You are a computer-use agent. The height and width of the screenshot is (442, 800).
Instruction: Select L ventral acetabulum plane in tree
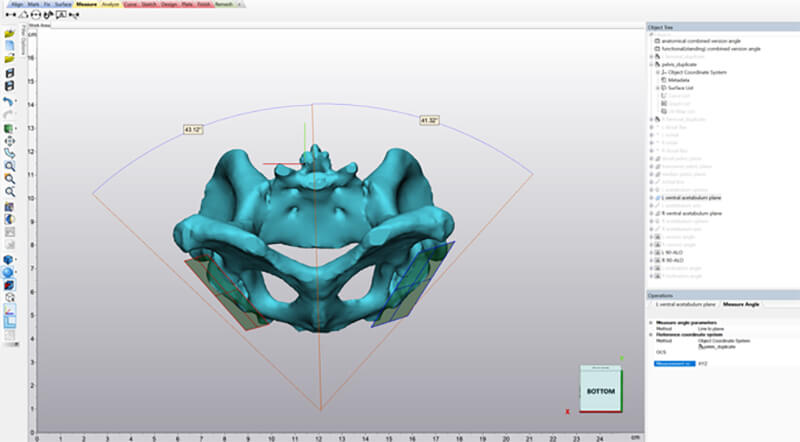point(693,197)
